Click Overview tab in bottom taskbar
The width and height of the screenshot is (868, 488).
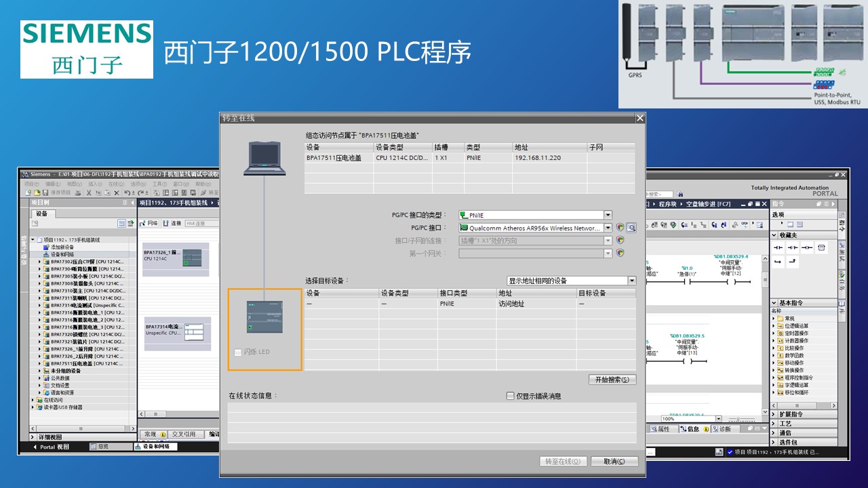[x=111, y=447]
